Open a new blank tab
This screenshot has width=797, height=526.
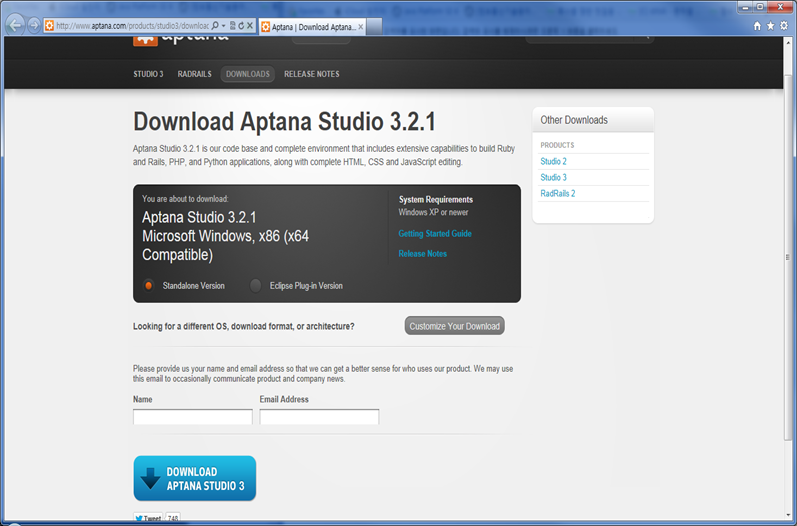coord(374,27)
